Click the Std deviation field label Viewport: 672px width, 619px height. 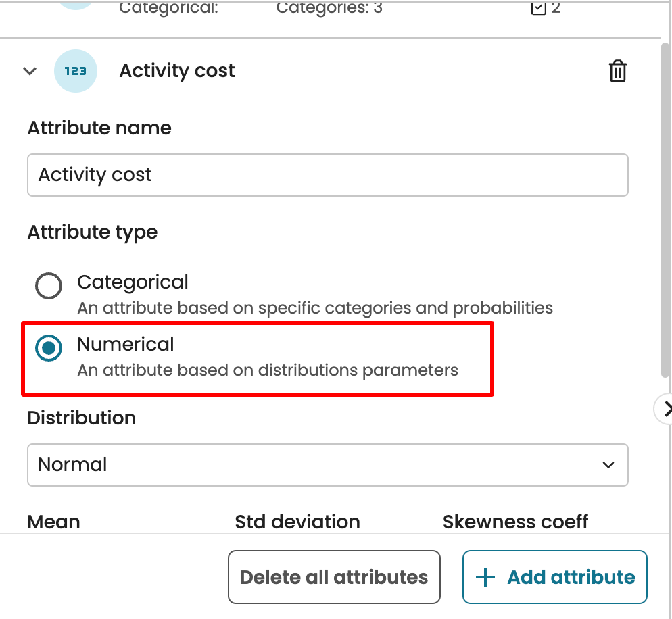(297, 522)
